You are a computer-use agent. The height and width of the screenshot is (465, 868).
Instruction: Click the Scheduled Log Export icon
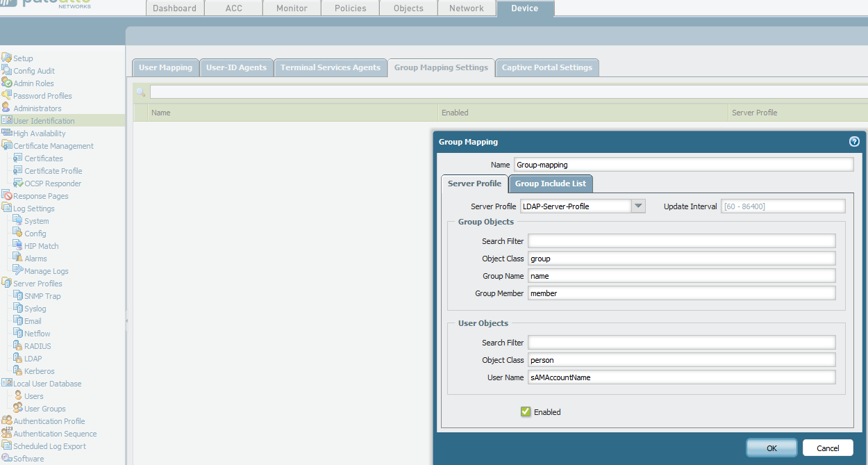(6, 446)
